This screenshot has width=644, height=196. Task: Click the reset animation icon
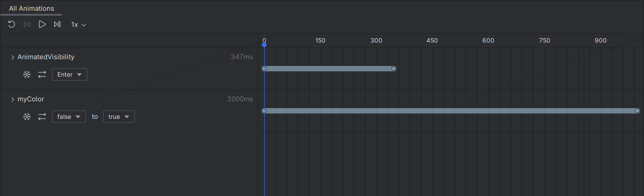pos(12,24)
